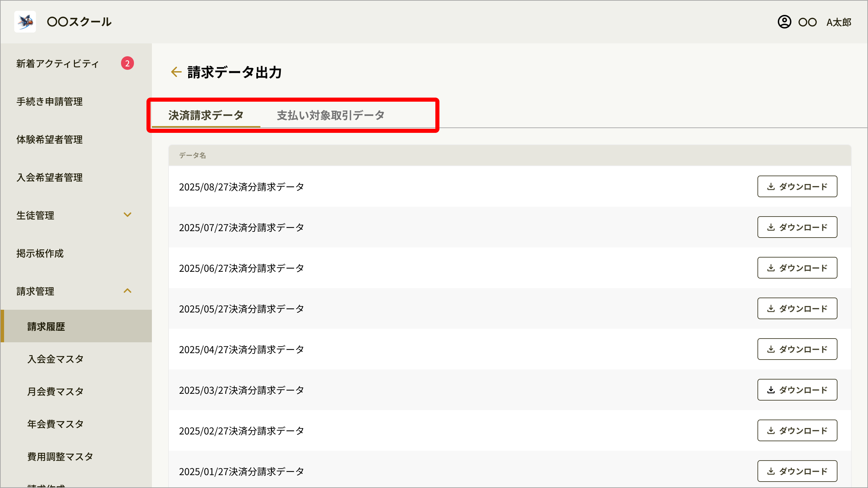
Task: Click the row text 2025/08/27決済分請求データ
Action: pos(241,187)
